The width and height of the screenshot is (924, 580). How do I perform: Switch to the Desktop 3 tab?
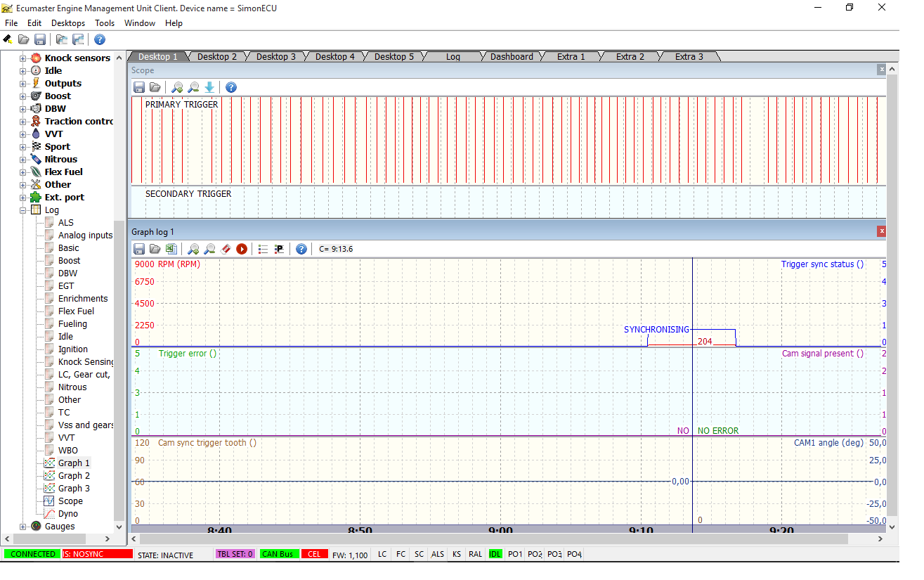[275, 57]
